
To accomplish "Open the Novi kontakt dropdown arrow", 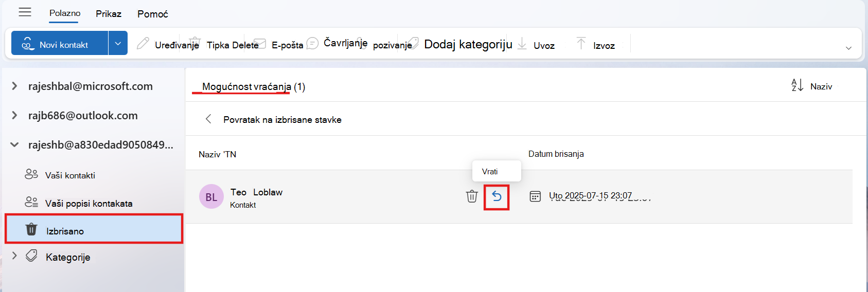I will click(x=118, y=43).
